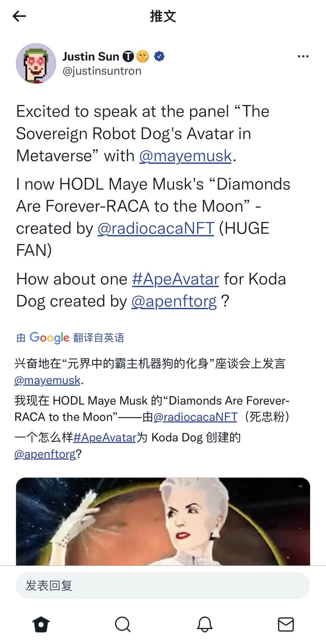The width and height of the screenshot is (326, 644).
Task: Open the Home tab icon
Action: point(41,624)
